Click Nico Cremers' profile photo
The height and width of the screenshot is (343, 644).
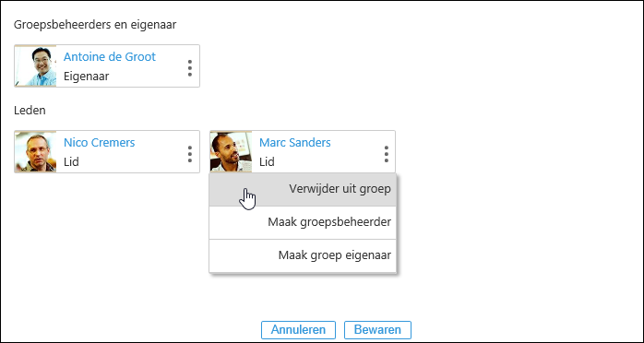click(36, 152)
